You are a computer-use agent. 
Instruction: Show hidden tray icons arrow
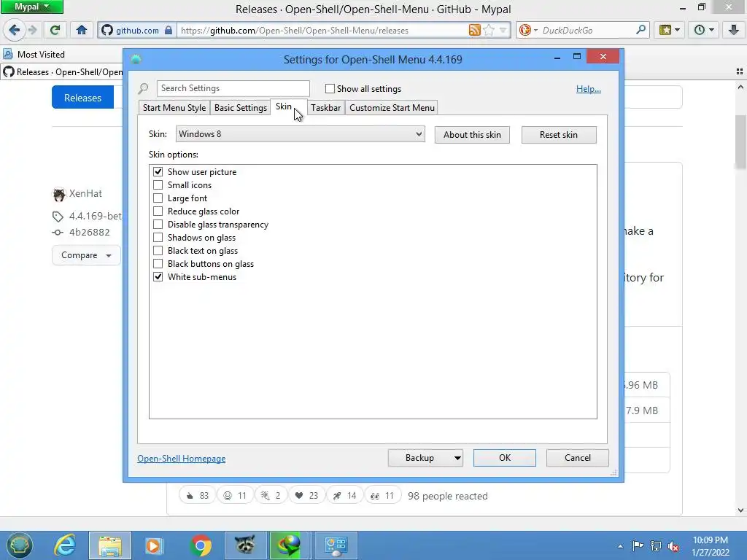pos(620,546)
